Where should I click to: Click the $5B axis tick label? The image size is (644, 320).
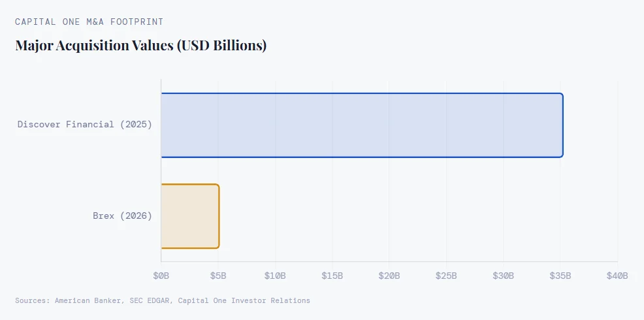218,276
